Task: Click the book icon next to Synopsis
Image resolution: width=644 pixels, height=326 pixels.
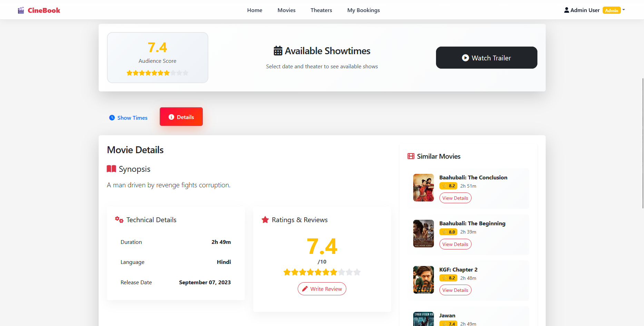Action: 111,169
